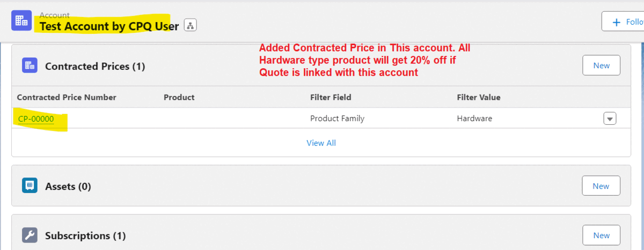Image resolution: width=644 pixels, height=250 pixels.
Task: Click the Contracted Price Number column header
Action: coord(67,97)
